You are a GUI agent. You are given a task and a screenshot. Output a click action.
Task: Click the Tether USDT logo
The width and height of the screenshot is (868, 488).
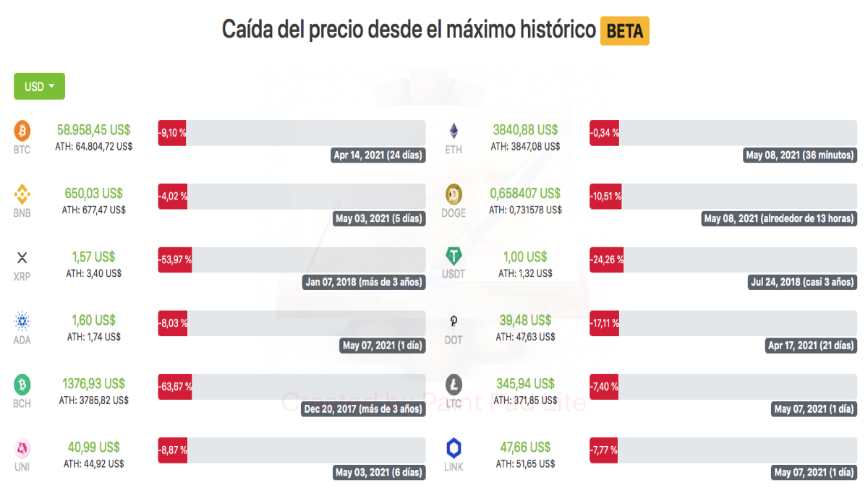coord(454,257)
